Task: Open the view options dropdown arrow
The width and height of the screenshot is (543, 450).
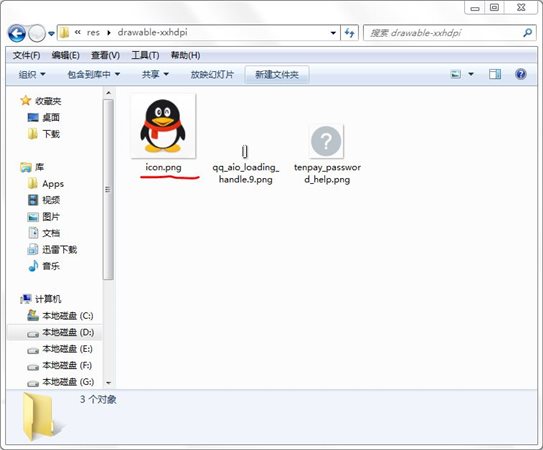Action: tap(471, 74)
